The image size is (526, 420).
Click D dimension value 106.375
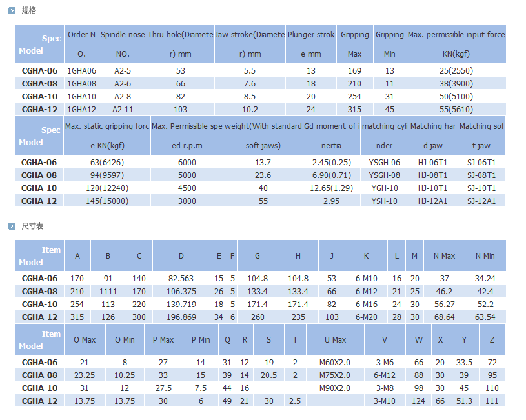[x=181, y=292]
